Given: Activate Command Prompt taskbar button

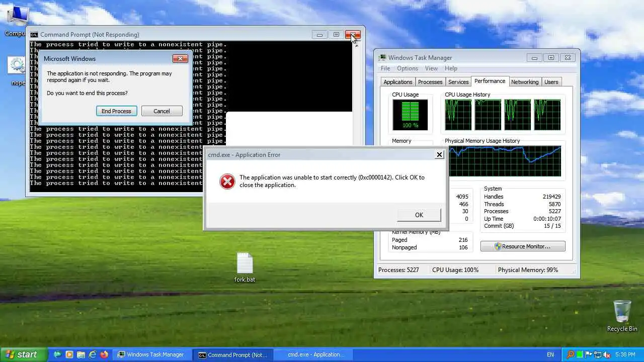Looking at the screenshot, I should 233,354.
